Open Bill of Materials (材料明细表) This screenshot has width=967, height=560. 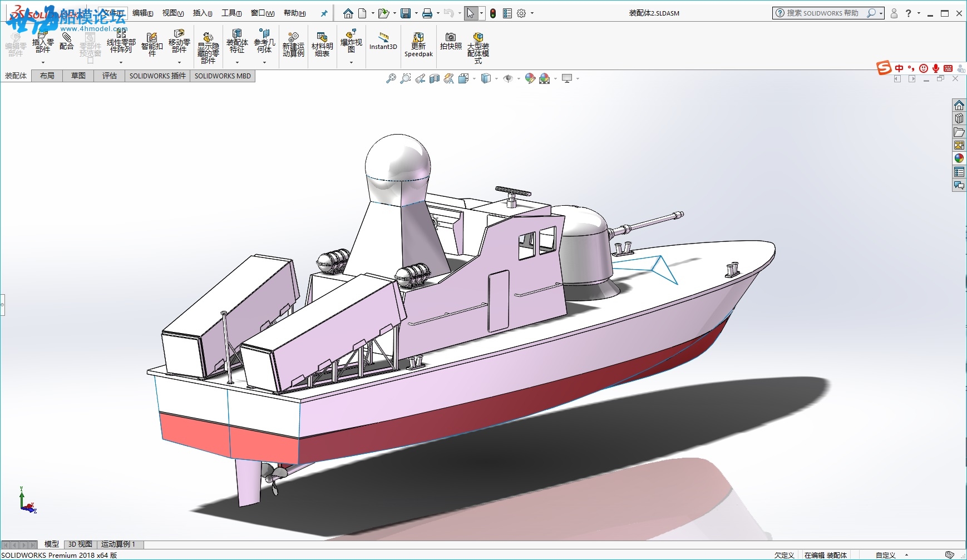click(x=322, y=44)
